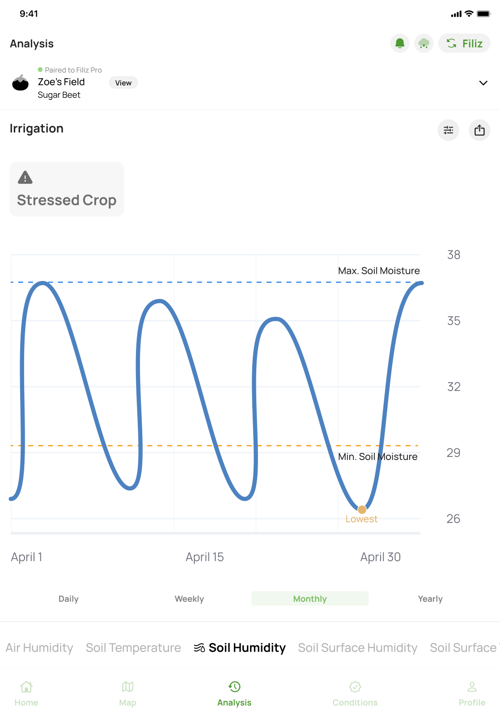Tap the sugar beet crop icon

click(20, 83)
